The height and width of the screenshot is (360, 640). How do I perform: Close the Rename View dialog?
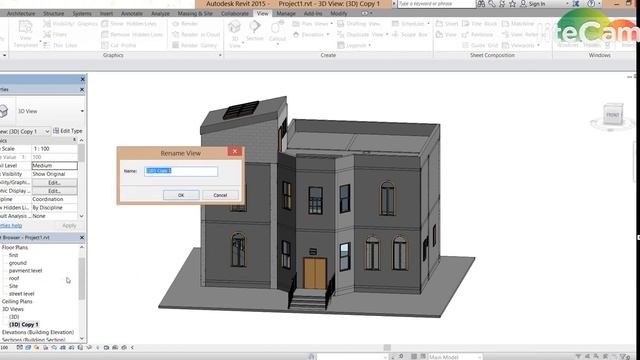(x=235, y=151)
